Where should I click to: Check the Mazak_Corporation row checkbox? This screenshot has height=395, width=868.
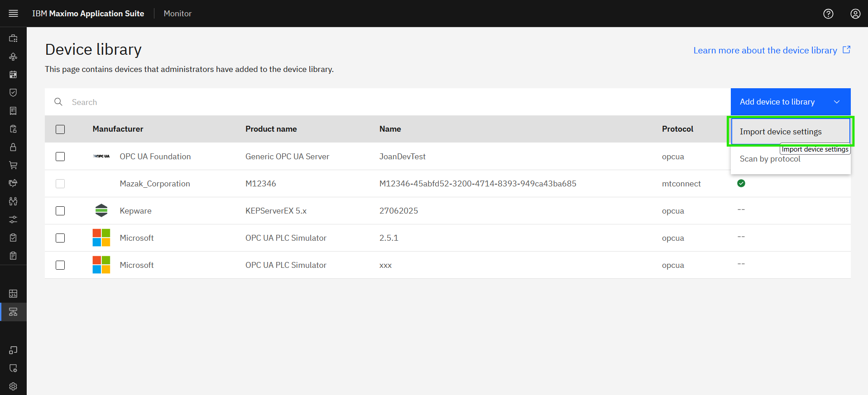point(60,184)
